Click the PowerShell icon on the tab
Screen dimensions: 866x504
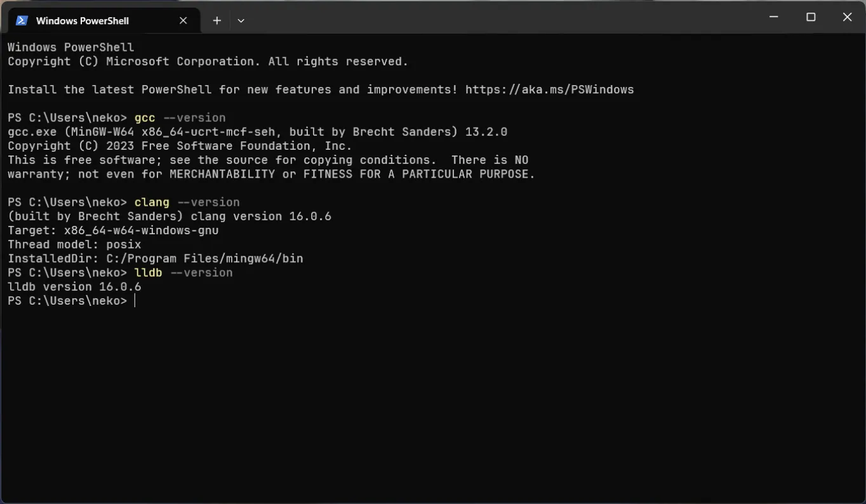coord(21,20)
